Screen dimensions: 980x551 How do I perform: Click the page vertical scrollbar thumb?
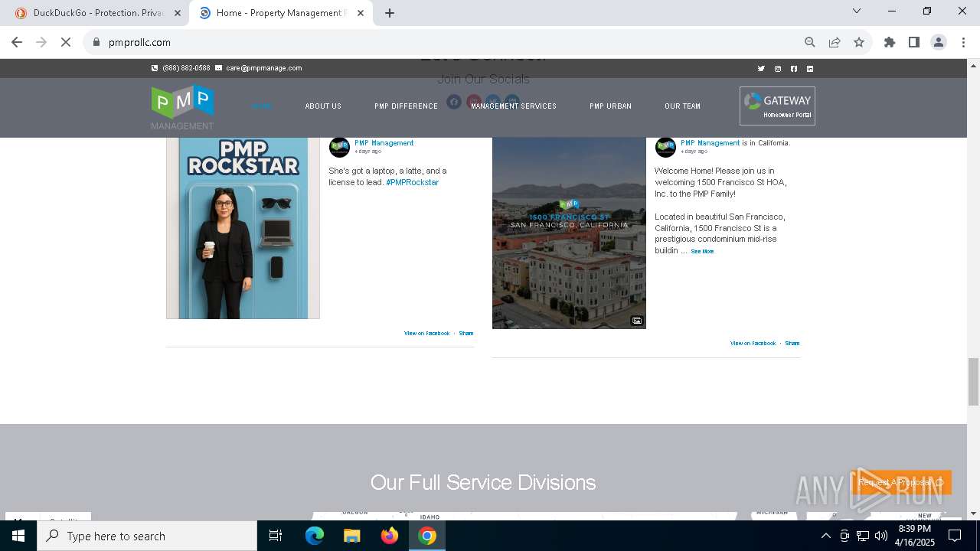tap(973, 381)
